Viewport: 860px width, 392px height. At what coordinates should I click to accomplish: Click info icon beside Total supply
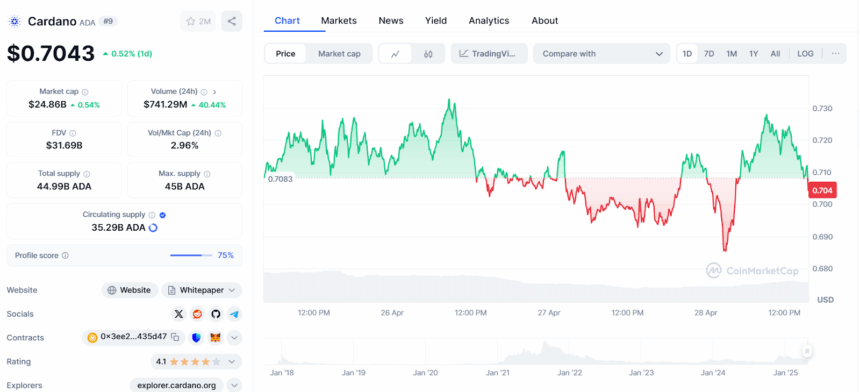(x=87, y=174)
